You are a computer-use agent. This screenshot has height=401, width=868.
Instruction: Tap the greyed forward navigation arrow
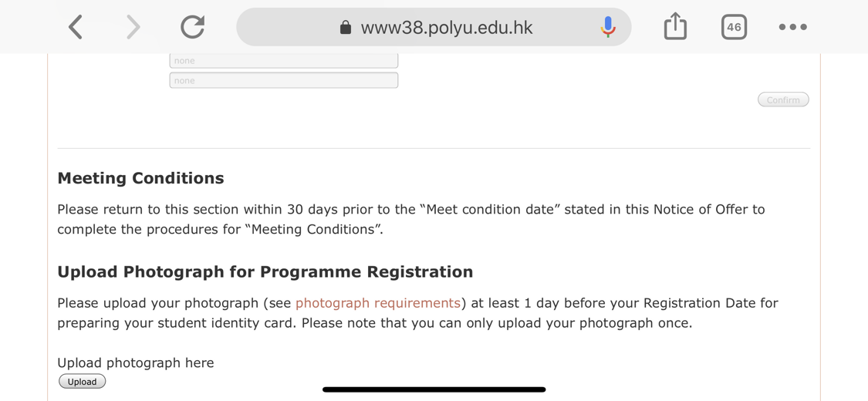[133, 27]
